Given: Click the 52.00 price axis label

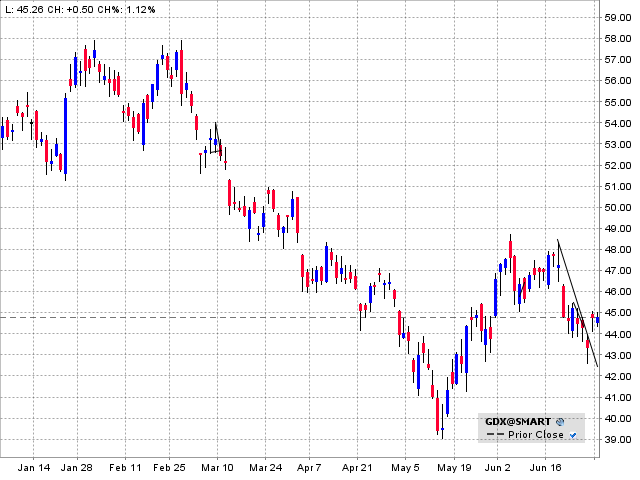Looking at the screenshot, I should pos(618,166).
